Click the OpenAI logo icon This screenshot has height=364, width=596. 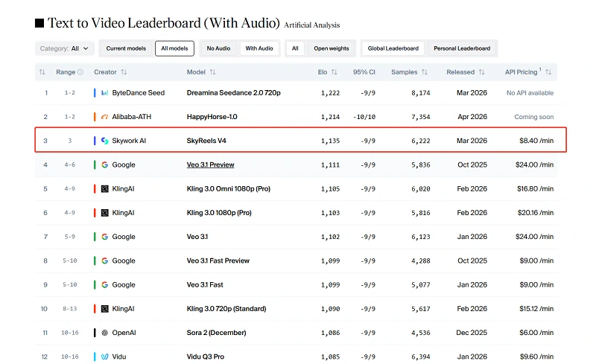point(104,333)
